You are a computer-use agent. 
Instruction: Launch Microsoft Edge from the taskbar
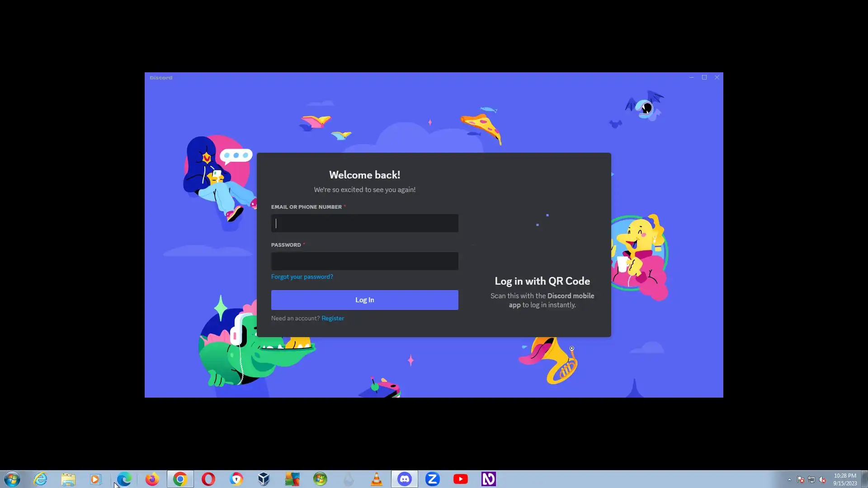(124, 479)
